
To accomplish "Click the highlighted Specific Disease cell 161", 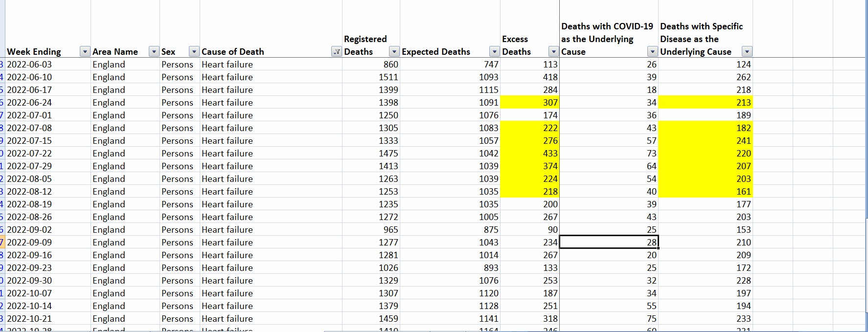I will point(706,191).
